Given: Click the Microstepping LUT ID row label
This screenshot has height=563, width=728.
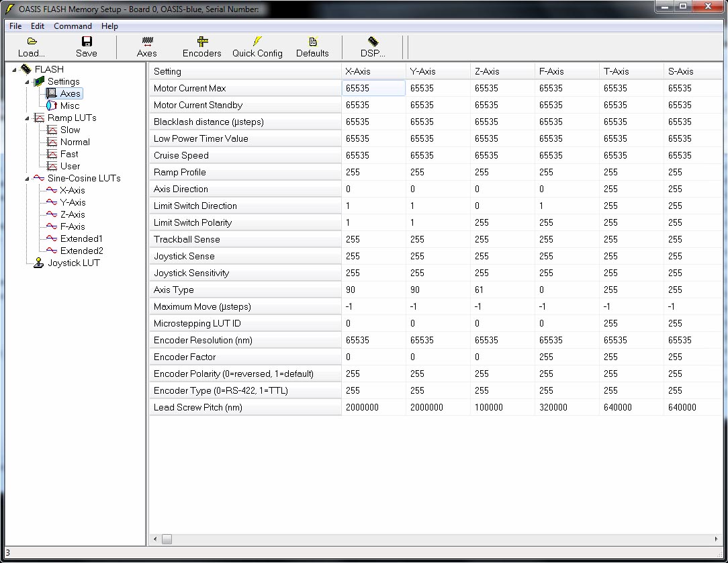Looking at the screenshot, I should tap(245, 323).
